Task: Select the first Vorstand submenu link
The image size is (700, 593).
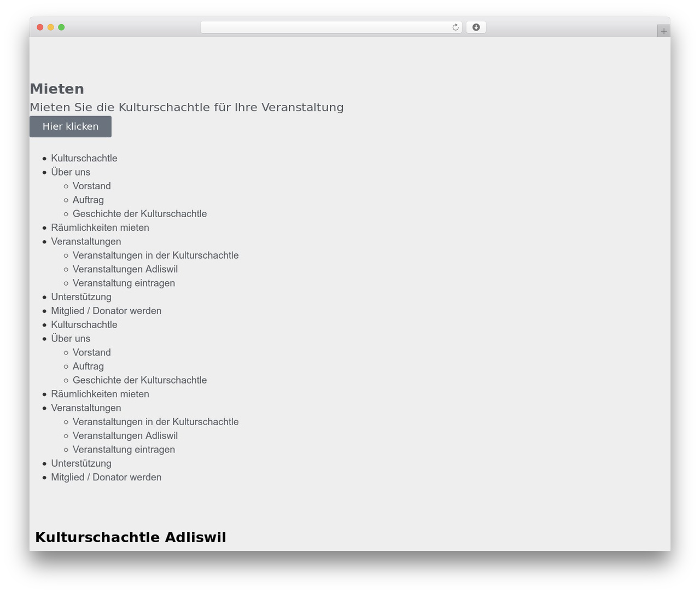Action: coord(92,186)
